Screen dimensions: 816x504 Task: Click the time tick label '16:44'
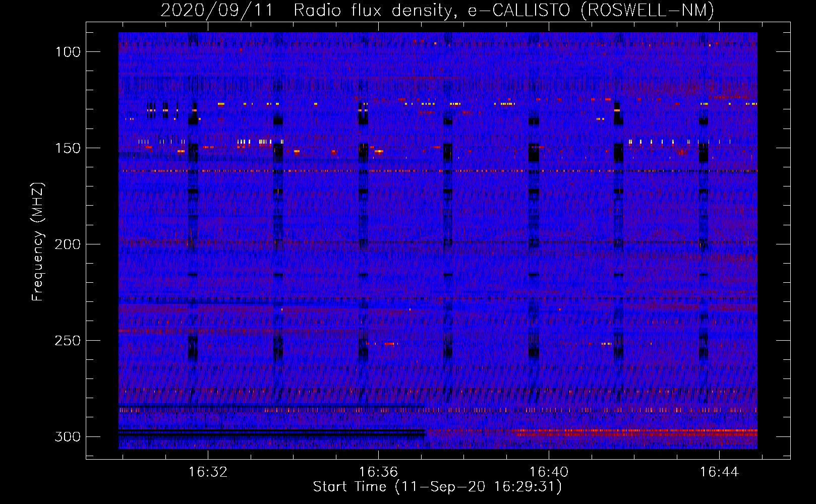pos(719,472)
